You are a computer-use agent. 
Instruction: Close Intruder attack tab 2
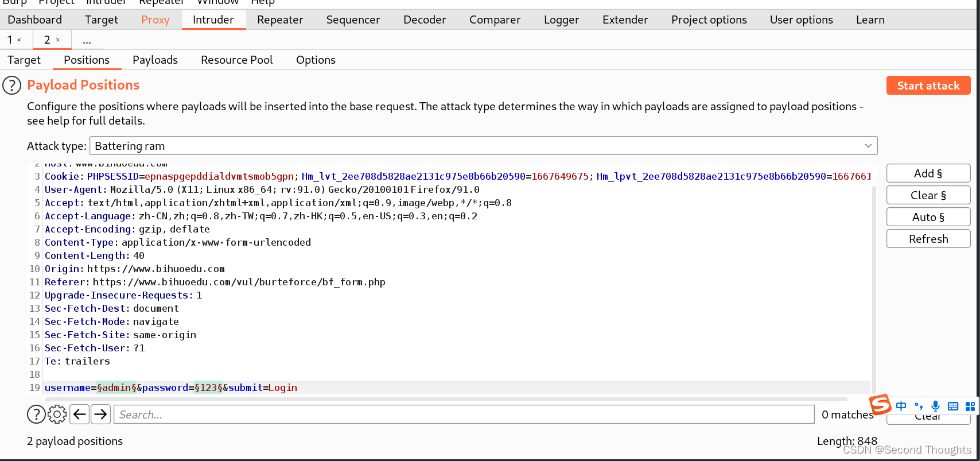click(57, 40)
